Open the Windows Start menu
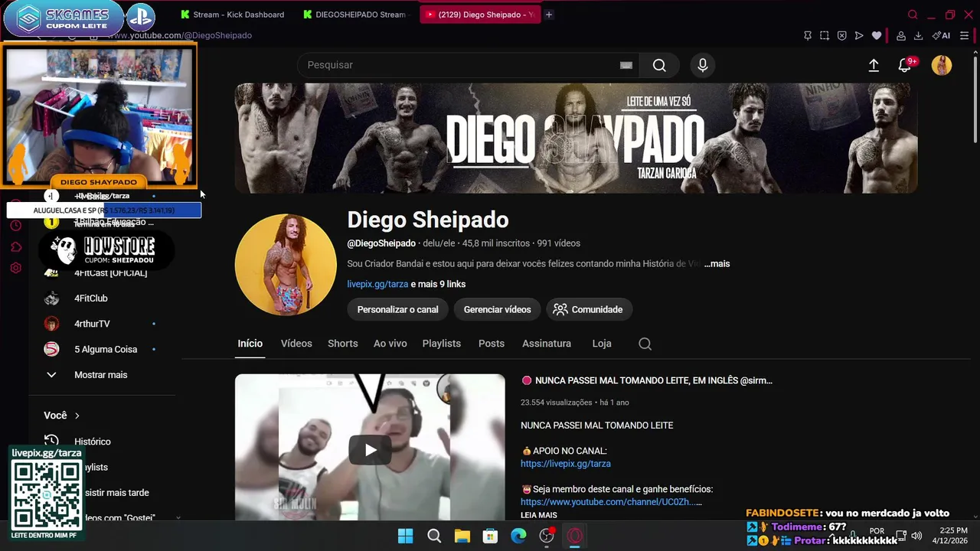The width and height of the screenshot is (980, 551). coord(406,536)
